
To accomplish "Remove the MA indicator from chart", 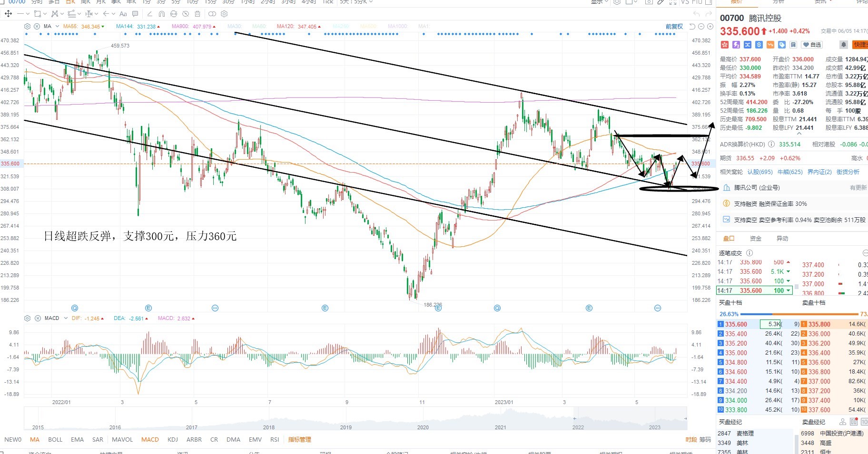I will (x=37, y=26).
